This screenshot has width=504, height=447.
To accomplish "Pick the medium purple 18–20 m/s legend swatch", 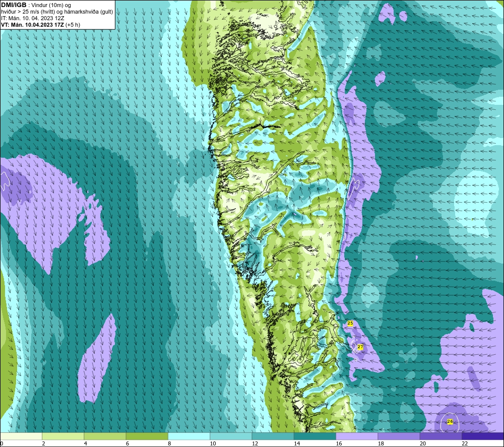I will click(x=399, y=436).
